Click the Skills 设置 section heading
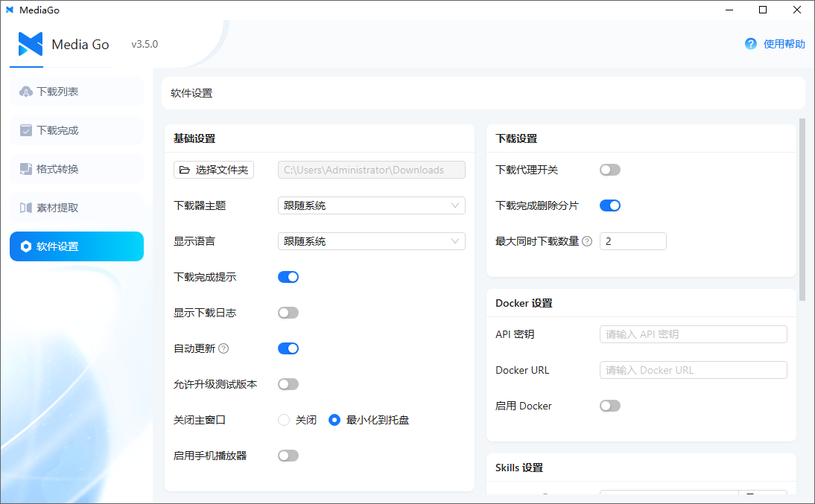 tap(519, 468)
